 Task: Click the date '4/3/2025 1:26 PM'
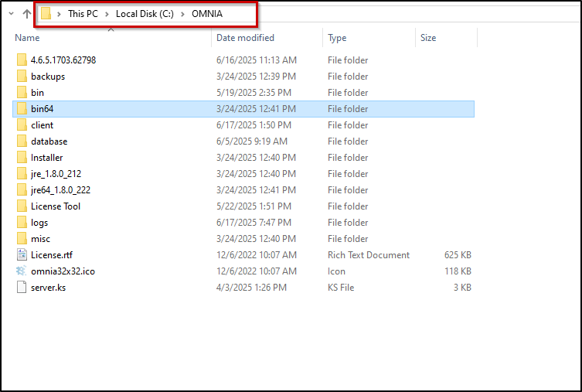tap(252, 288)
